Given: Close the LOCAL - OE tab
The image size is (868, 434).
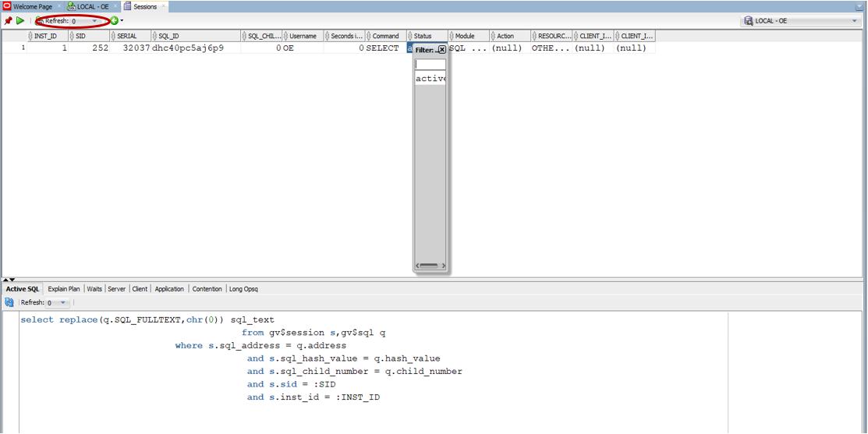Looking at the screenshot, I should [115, 7].
